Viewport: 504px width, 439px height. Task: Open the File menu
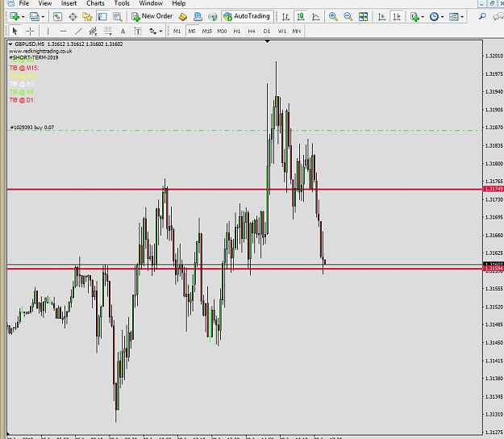(23, 3)
